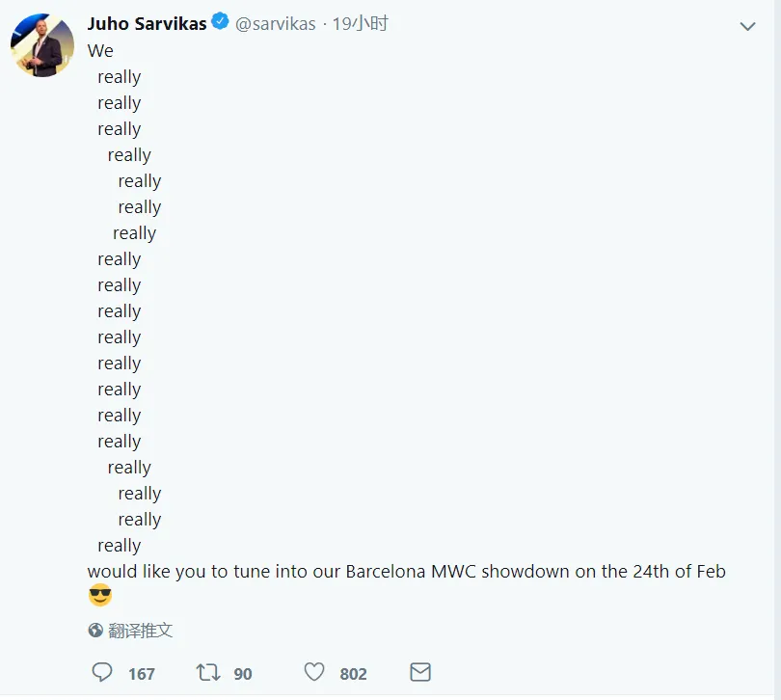The image size is (781, 700).
Task: Click the blue verified badge
Action: click(220, 23)
